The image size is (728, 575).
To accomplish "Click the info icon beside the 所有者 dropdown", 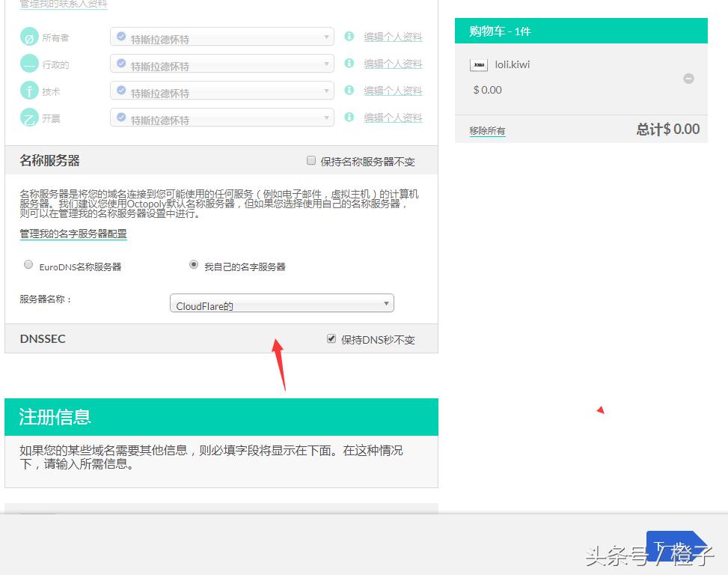I will pyautogui.click(x=349, y=37).
